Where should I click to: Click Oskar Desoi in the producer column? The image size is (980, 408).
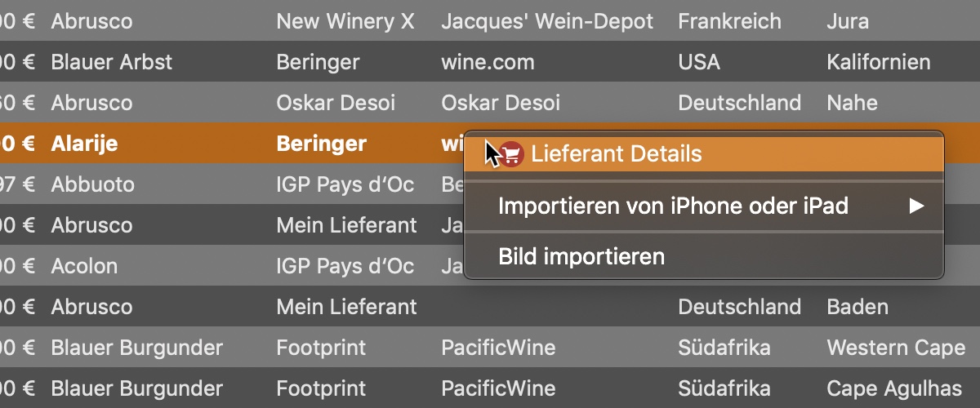click(x=336, y=103)
